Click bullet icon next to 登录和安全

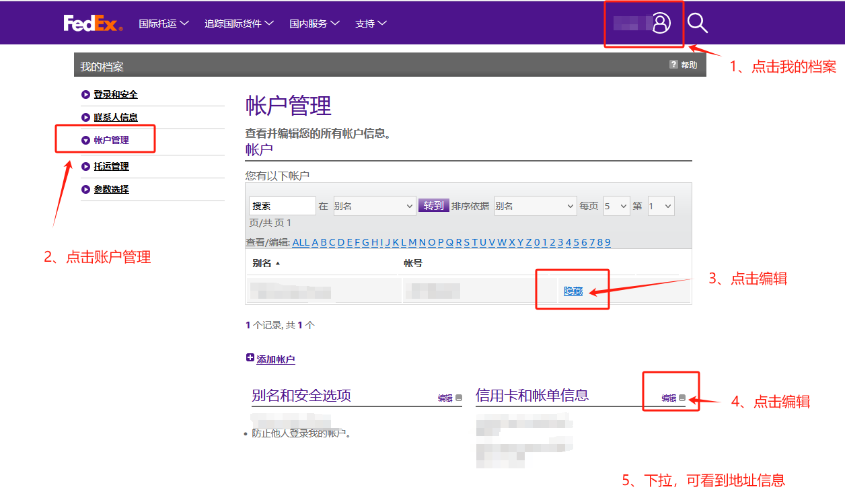coord(85,95)
